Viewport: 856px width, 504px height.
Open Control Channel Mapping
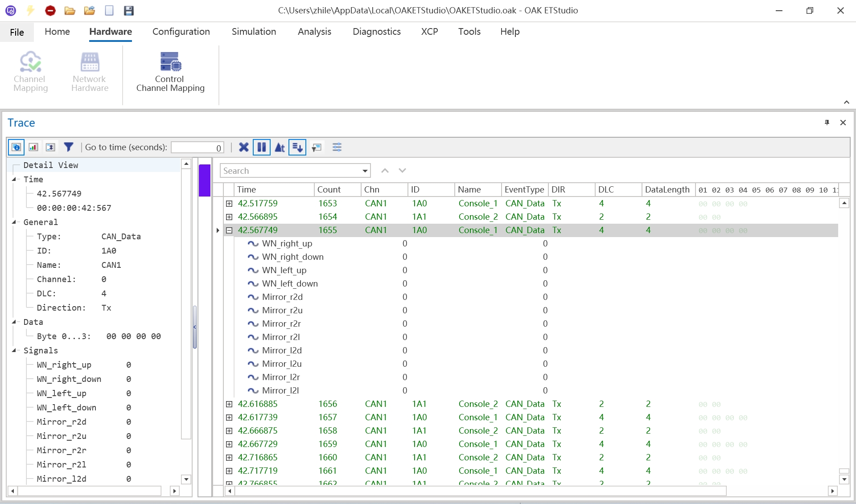tap(170, 71)
